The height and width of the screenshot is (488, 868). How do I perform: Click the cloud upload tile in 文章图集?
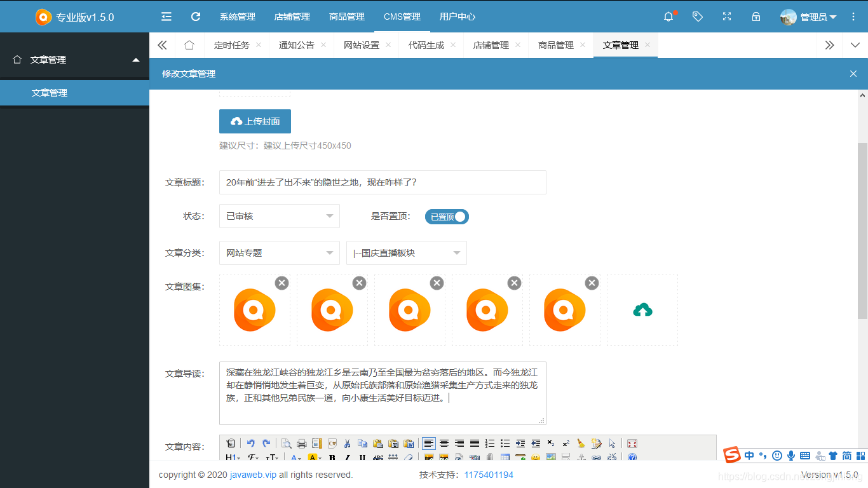click(x=642, y=310)
